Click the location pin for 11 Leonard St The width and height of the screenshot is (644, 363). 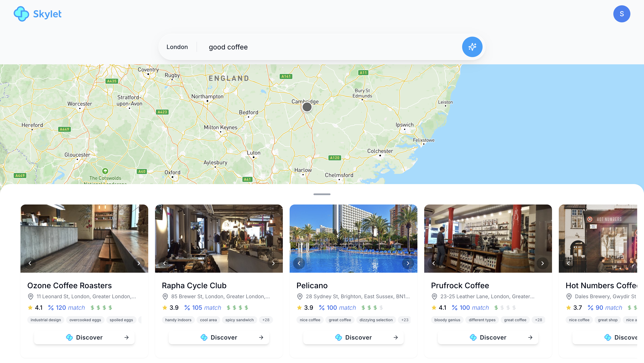[x=30, y=297]
